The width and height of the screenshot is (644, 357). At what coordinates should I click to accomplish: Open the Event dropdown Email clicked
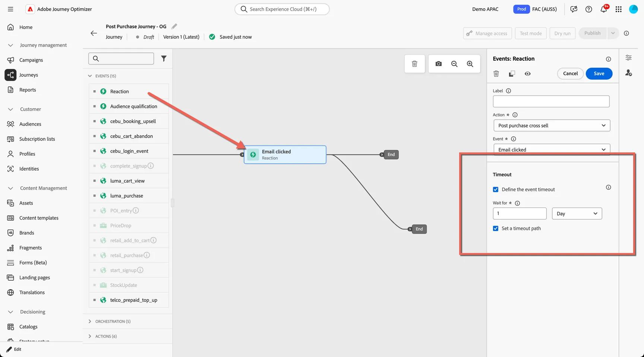[x=552, y=149]
